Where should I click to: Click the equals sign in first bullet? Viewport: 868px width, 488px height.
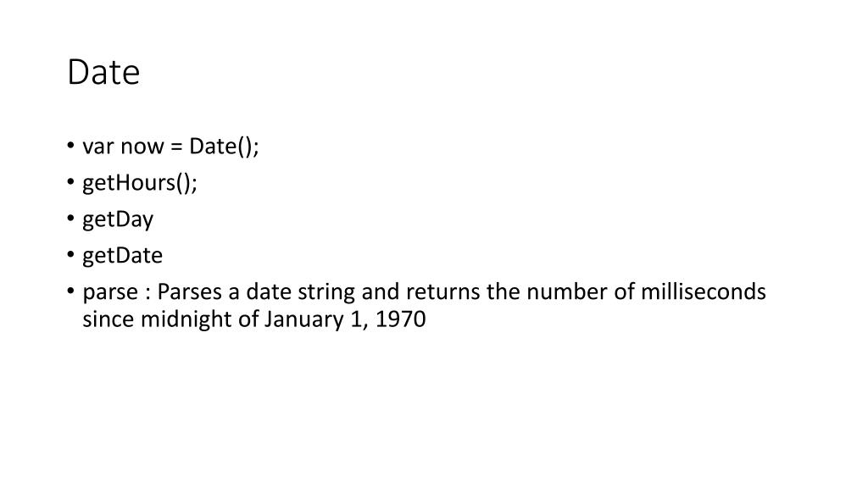click(x=176, y=147)
